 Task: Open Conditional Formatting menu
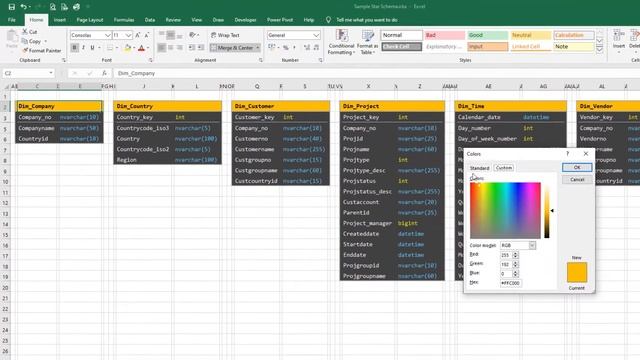(341, 42)
